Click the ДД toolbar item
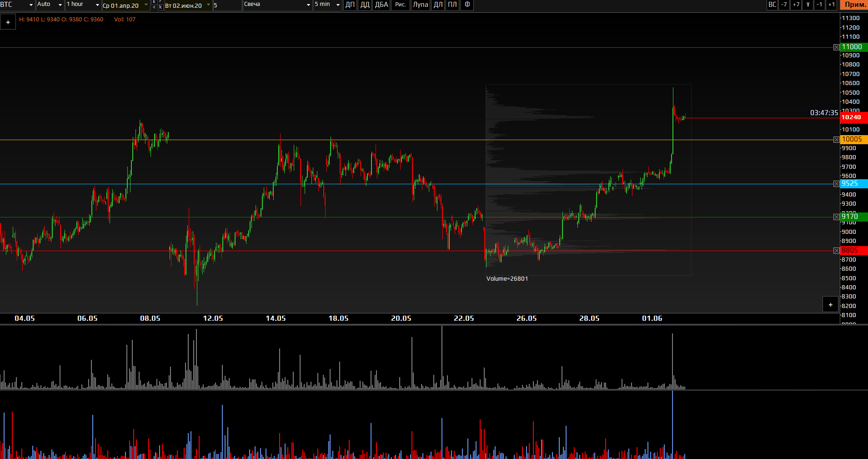868x459 pixels. 365,5
